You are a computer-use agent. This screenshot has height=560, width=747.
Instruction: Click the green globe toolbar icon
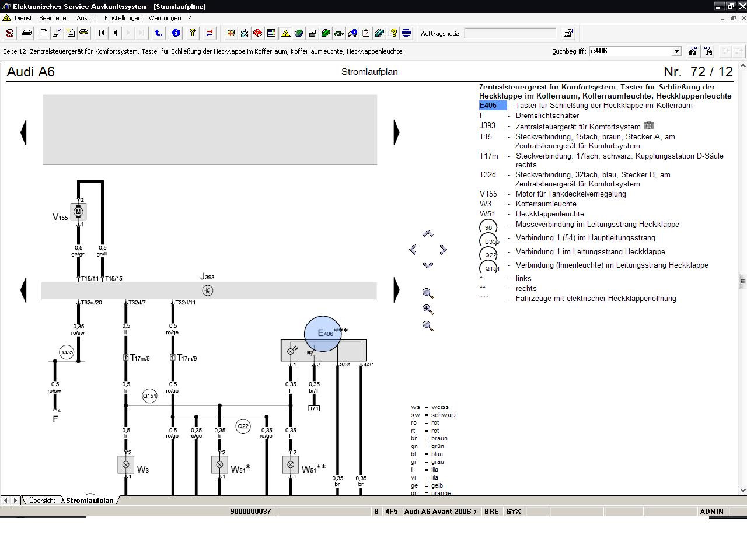tap(299, 33)
